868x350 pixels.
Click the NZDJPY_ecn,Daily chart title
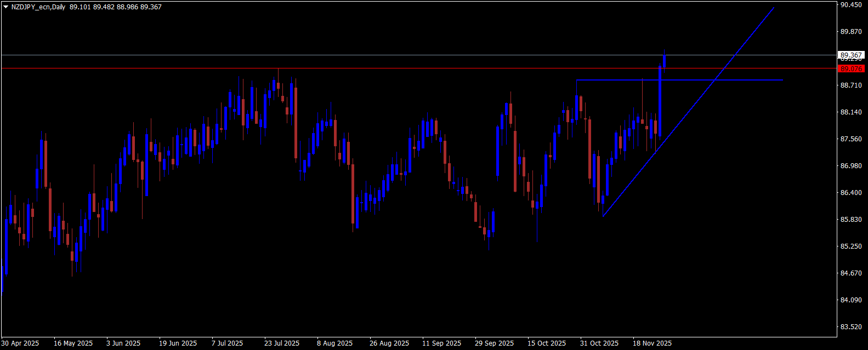pyautogui.click(x=38, y=7)
